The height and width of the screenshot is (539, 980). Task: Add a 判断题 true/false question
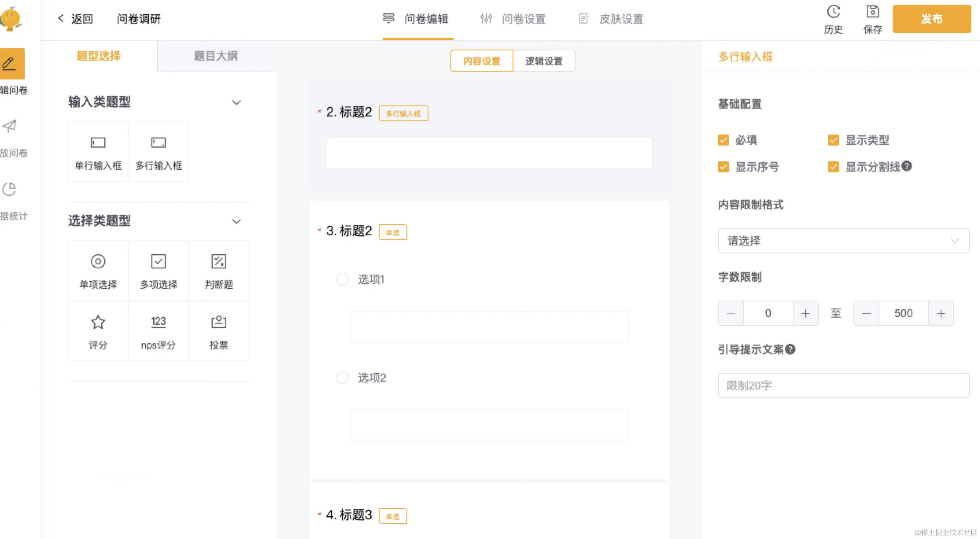point(219,271)
